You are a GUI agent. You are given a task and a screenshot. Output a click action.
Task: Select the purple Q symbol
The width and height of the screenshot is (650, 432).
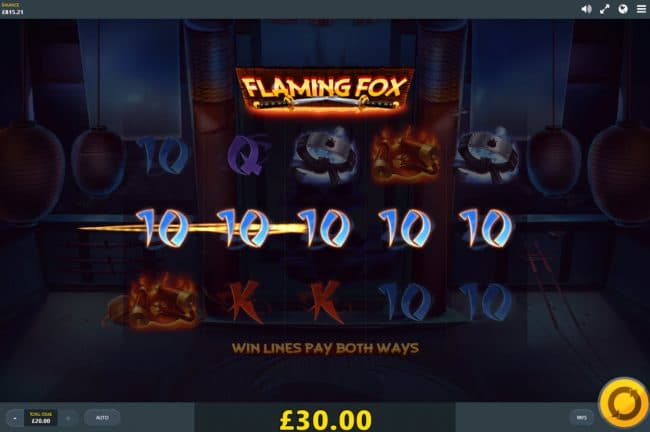(x=247, y=156)
